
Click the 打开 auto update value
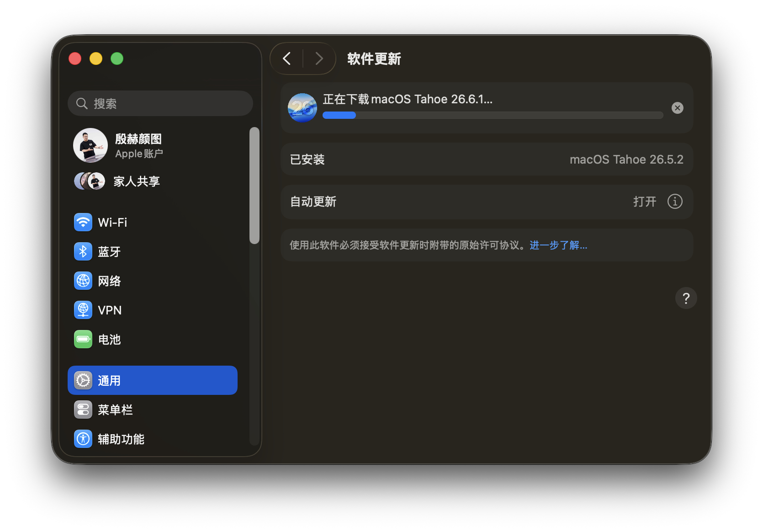tap(645, 202)
